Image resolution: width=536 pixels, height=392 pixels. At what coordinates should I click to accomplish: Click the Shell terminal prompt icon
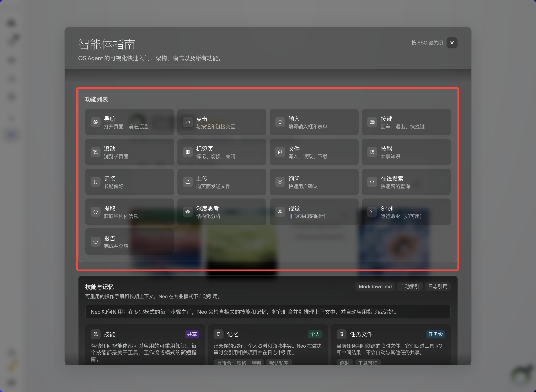click(x=372, y=212)
